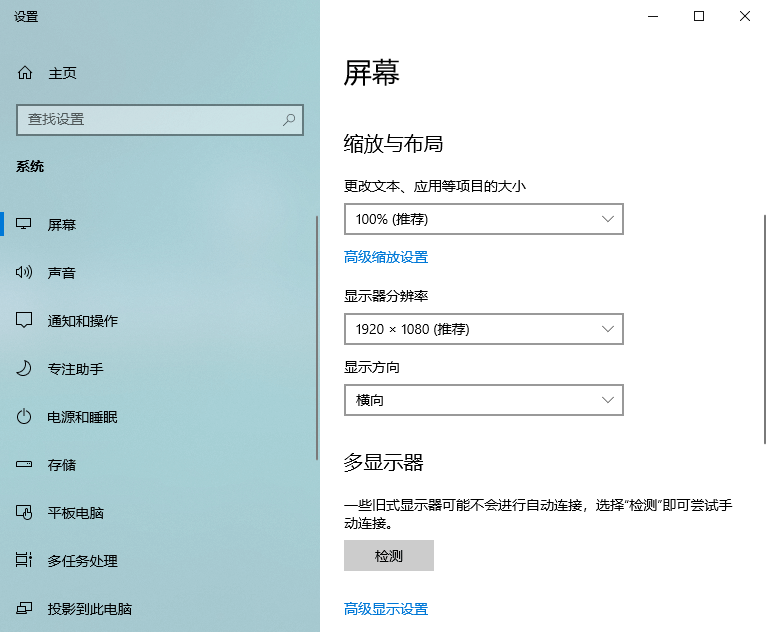The width and height of the screenshot is (768, 632).
Task: Expand the 100% (推荐) scale dropdown
Action: tap(483, 219)
